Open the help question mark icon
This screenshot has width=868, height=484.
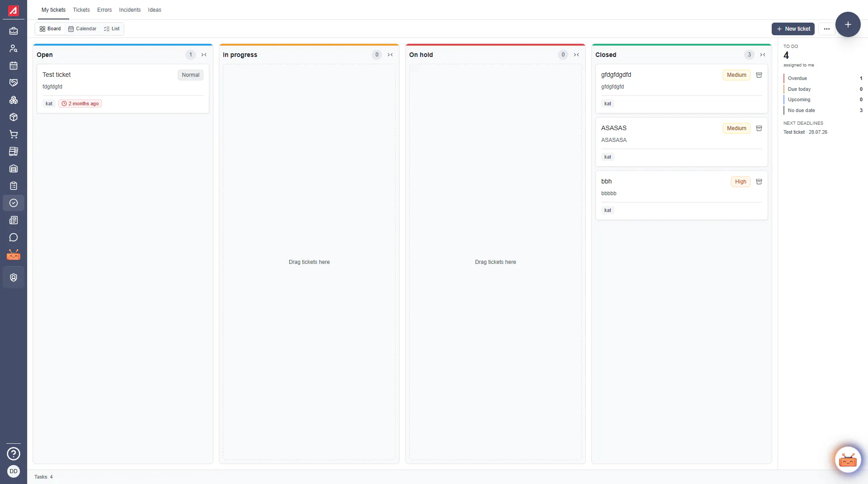(14, 454)
